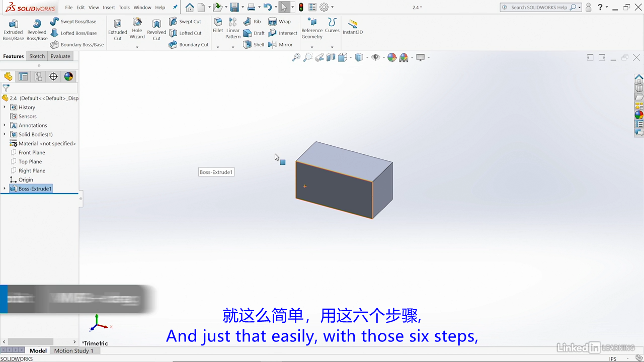
Task: Click the Home icon in top toolbar
Action: coord(190,7)
